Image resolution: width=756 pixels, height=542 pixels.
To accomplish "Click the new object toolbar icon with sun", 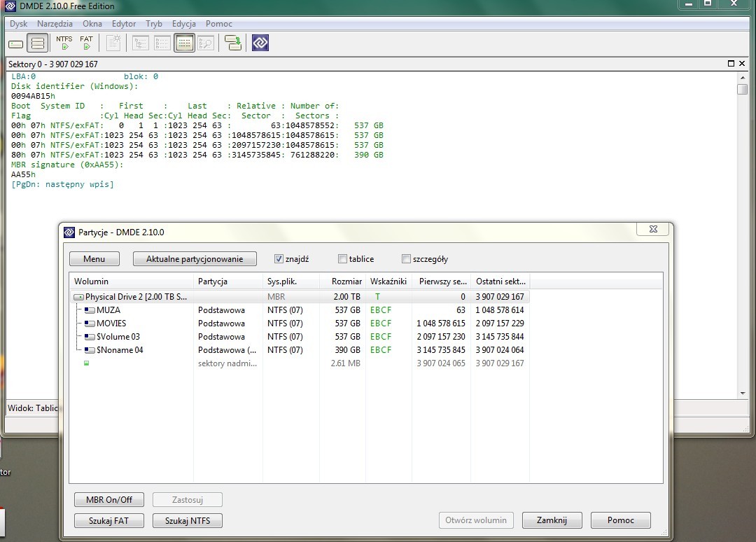I will (x=114, y=43).
